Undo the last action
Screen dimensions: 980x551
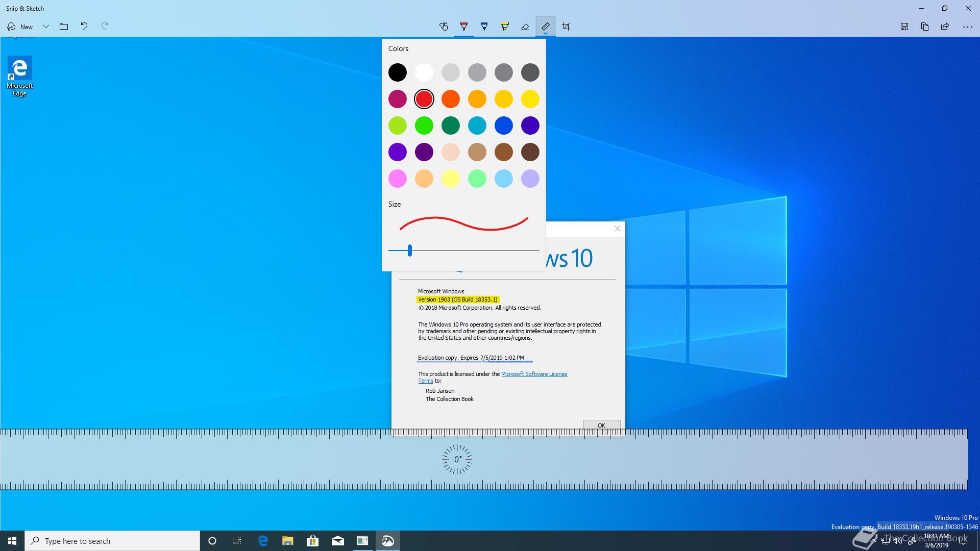click(x=84, y=27)
